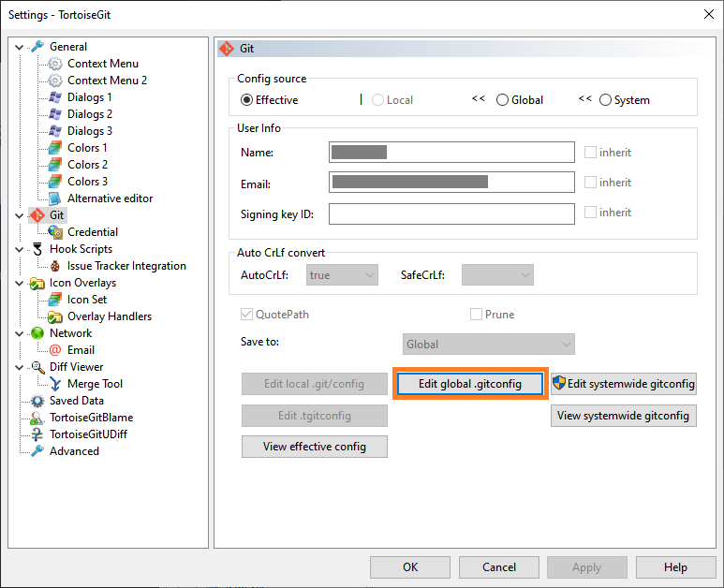Click the Colors 1 palette icon
724x588 pixels.
[55, 148]
